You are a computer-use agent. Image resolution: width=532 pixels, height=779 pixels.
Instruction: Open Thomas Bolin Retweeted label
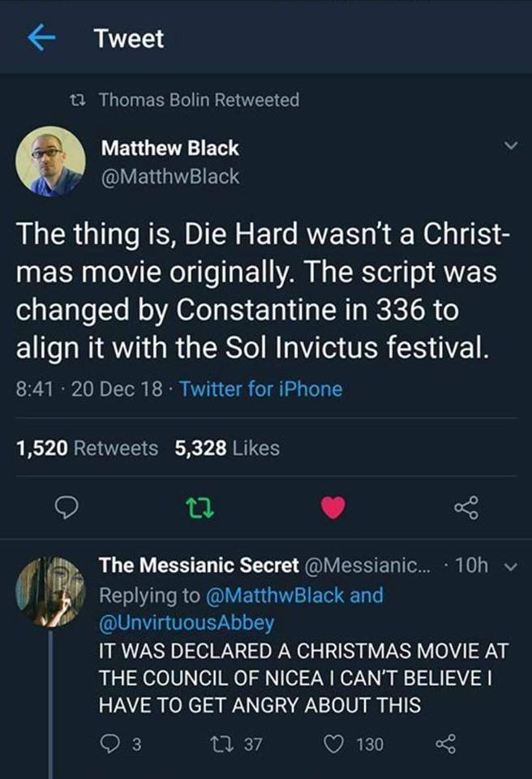point(198,100)
